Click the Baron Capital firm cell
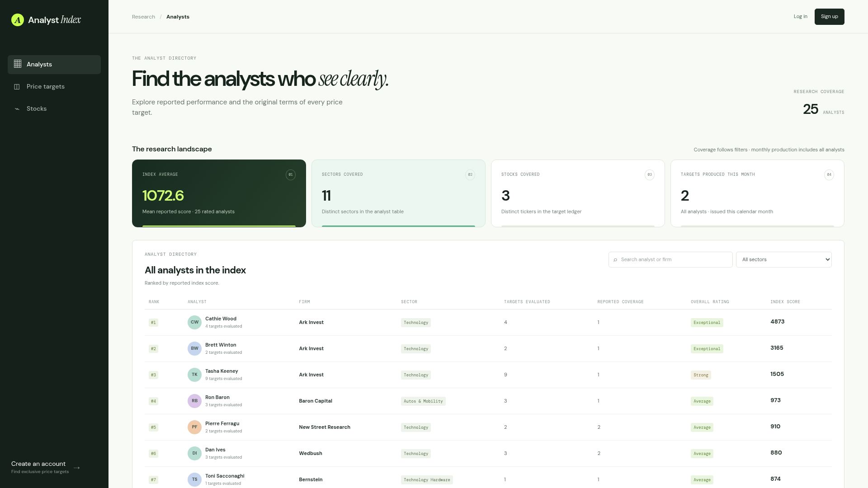The image size is (868, 488). click(x=316, y=401)
